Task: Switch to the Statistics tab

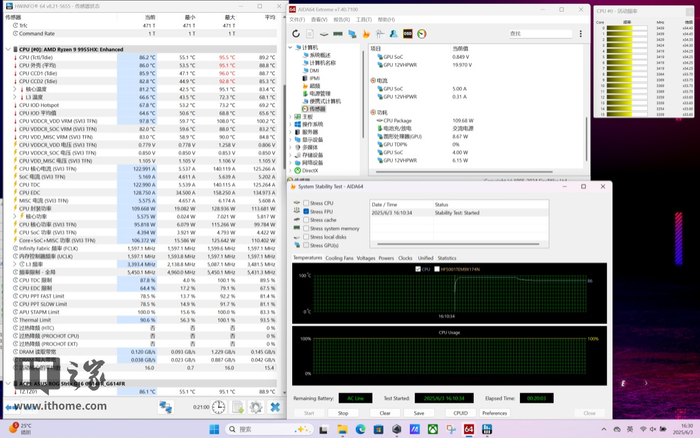Action: point(447,258)
